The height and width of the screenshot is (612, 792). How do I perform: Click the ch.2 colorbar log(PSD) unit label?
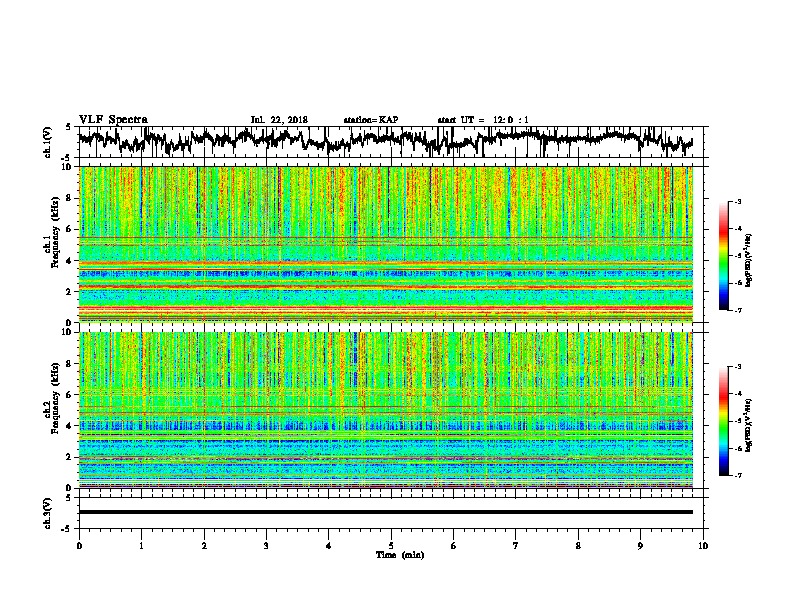[x=749, y=425]
